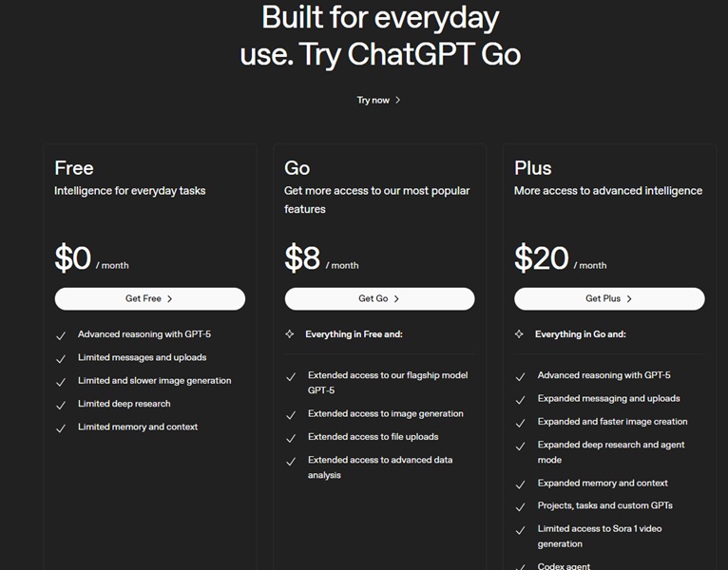Click the sparkle icon beside Everything in Go

tap(520, 334)
